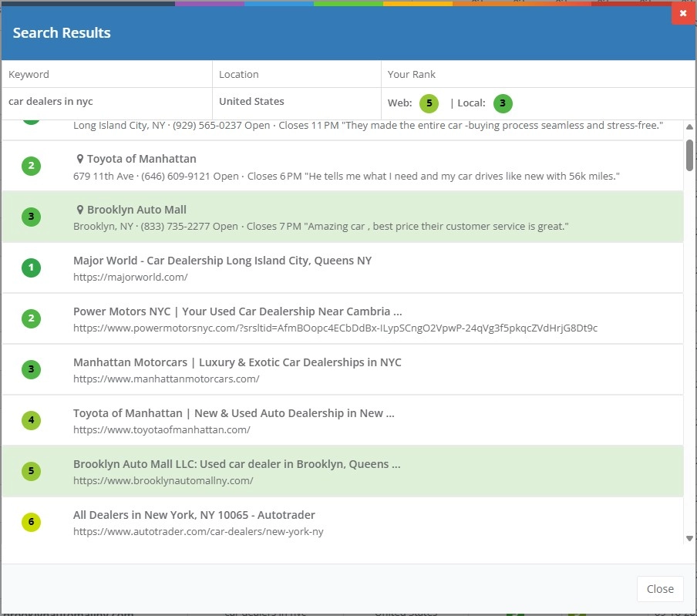The width and height of the screenshot is (697, 616).
Task: Select the 'Major World - Car Dealership Long Island City' title
Action: point(222,261)
